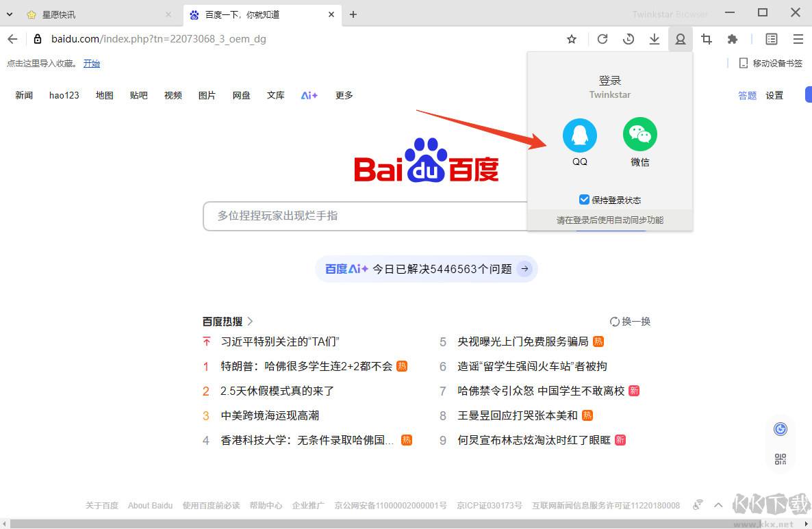The height and width of the screenshot is (529, 812).
Task: Open 王曼昱回应打哭张本美和 headline
Action: point(517,415)
